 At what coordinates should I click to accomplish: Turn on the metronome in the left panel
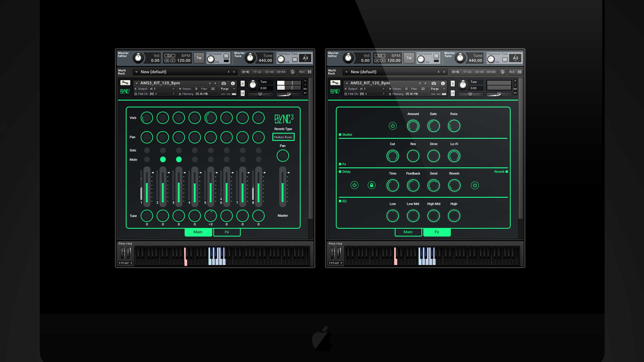226,56
